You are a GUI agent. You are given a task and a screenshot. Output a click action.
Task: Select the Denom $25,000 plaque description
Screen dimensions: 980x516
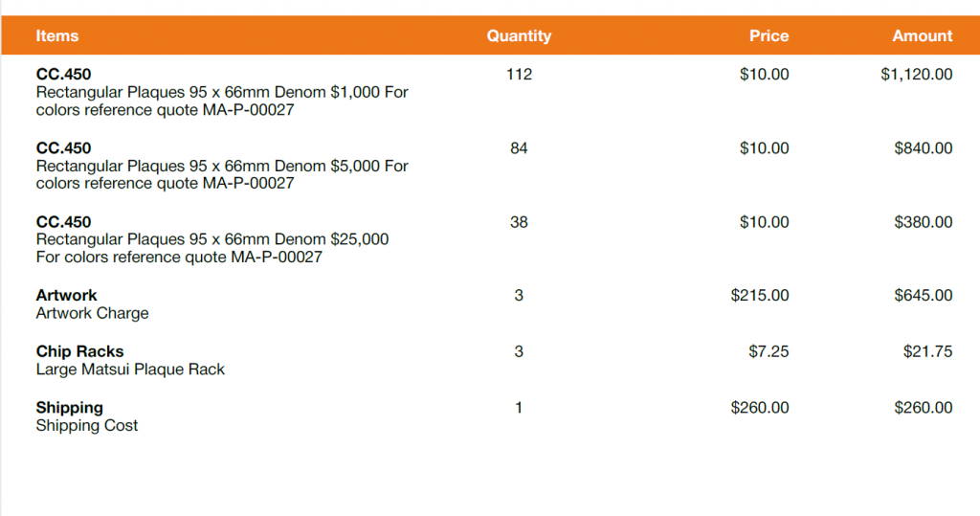tap(212, 248)
